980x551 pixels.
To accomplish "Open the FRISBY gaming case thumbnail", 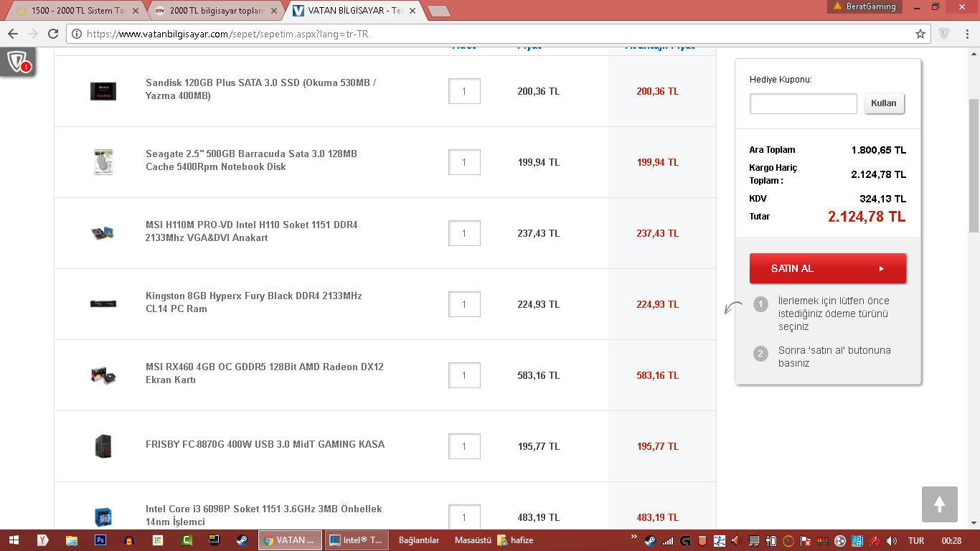I will point(103,446).
